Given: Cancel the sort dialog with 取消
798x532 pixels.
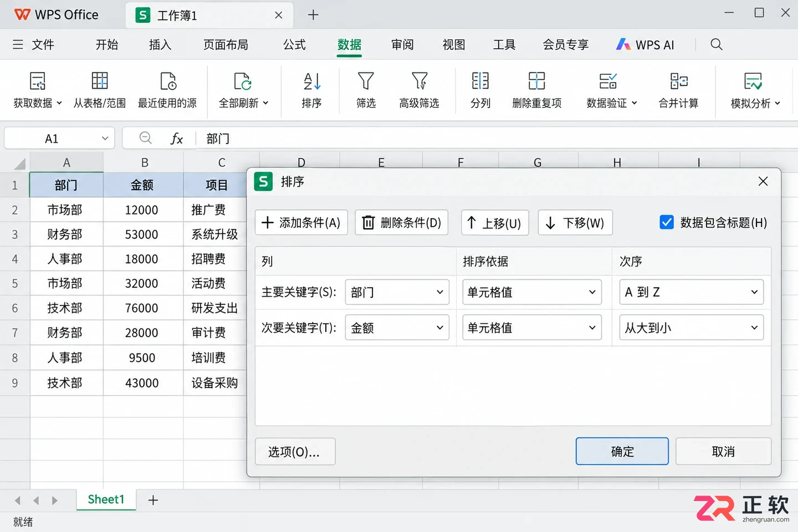Looking at the screenshot, I should pos(723,451).
